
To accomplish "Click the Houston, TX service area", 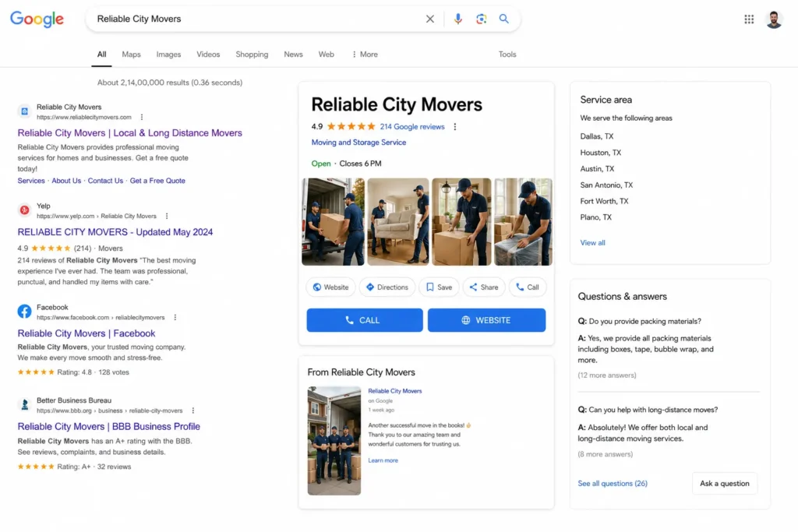I will tap(601, 153).
